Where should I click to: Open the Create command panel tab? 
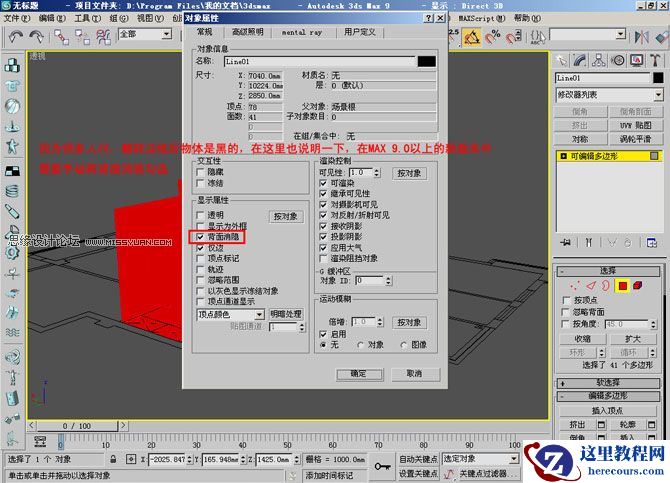pos(561,61)
